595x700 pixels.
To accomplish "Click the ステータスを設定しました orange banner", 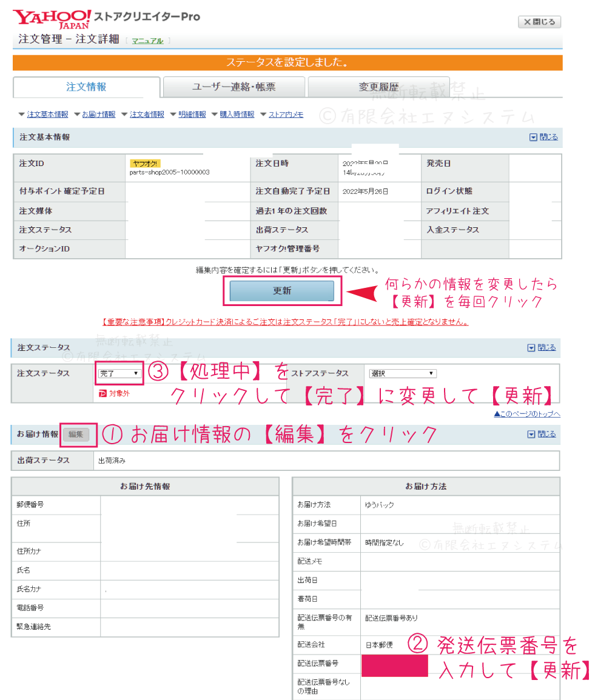I will pyautogui.click(x=287, y=62).
